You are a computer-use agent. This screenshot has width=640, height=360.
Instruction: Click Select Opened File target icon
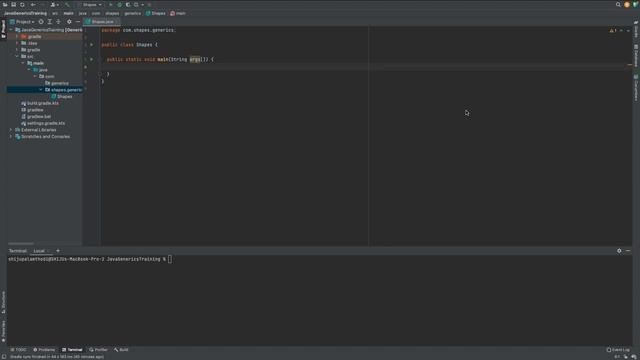[x=41, y=22]
